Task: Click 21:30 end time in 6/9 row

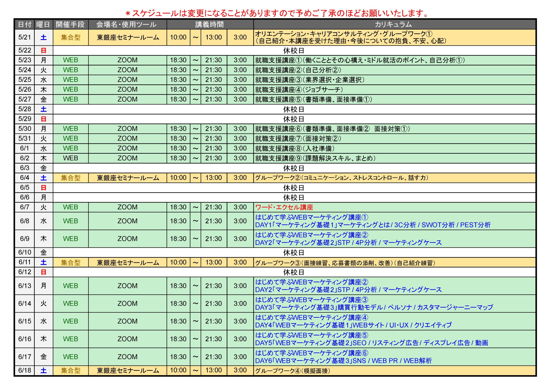Action: (214, 239)
